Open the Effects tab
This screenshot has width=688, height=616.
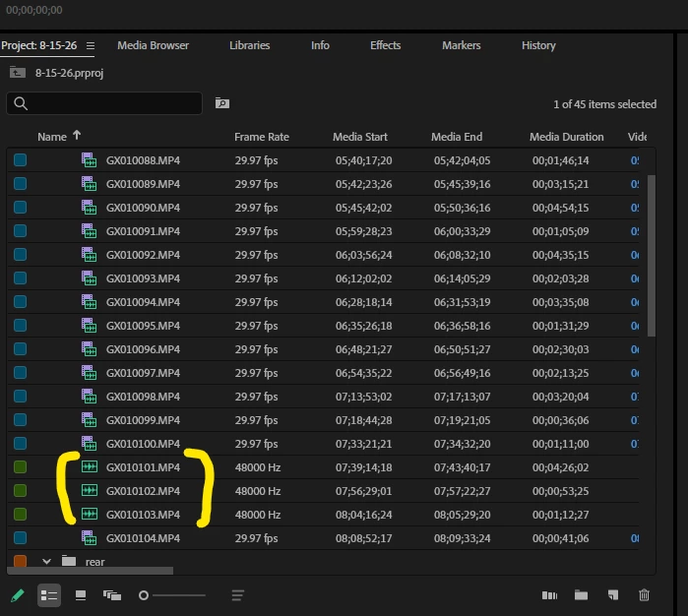(x=385, y=45)
